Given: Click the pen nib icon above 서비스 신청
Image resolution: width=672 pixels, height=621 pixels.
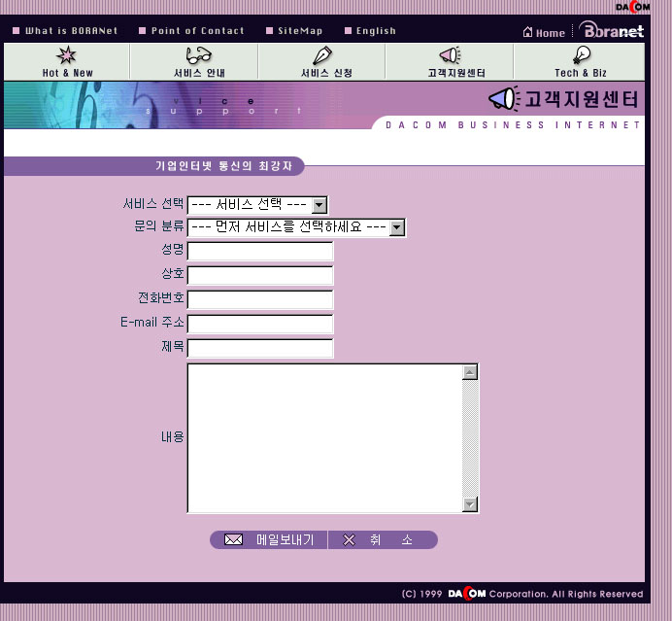Looking at the screenshot, I should (x=322, y=55).
